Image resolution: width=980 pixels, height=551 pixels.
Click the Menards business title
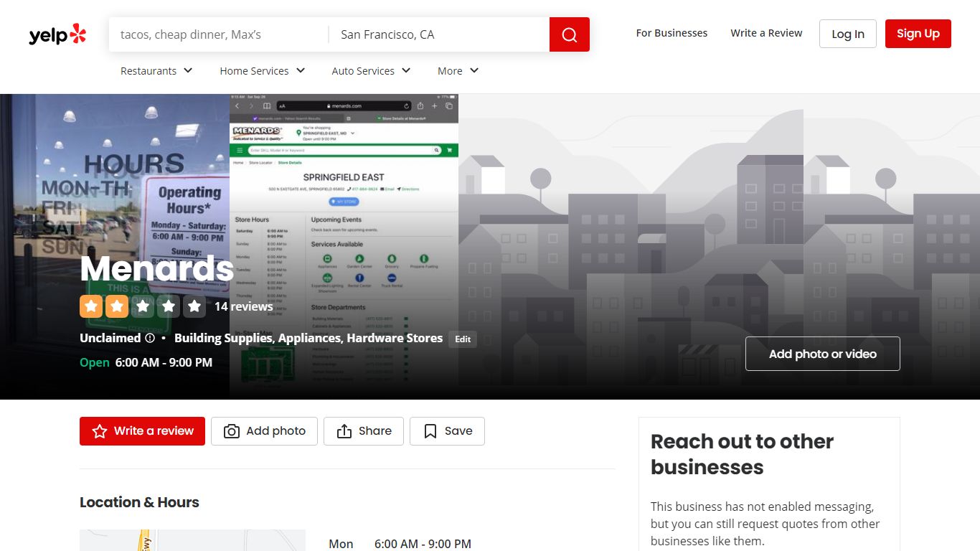(x=157, y=268)
